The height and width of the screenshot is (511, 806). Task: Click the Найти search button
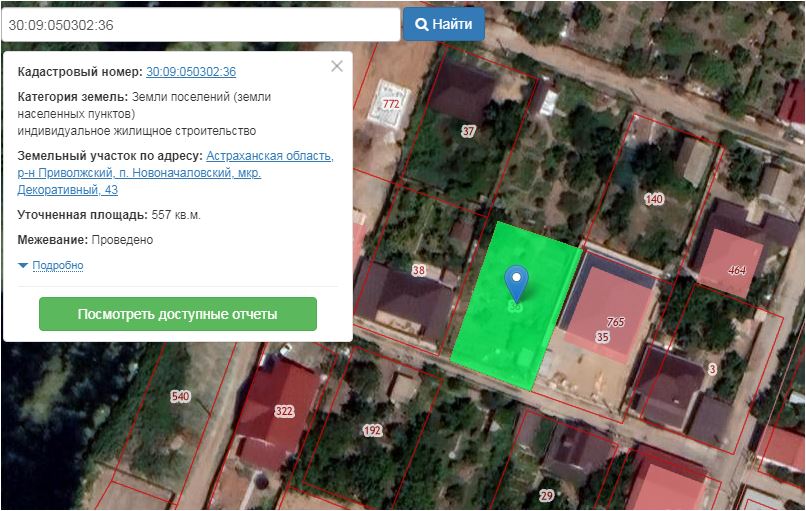click(x=444, y=24)
